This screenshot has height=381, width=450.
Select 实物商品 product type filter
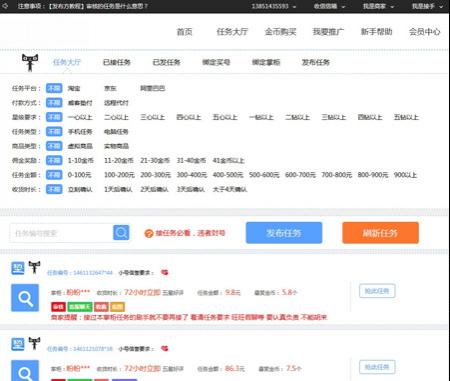coord(116,146)
